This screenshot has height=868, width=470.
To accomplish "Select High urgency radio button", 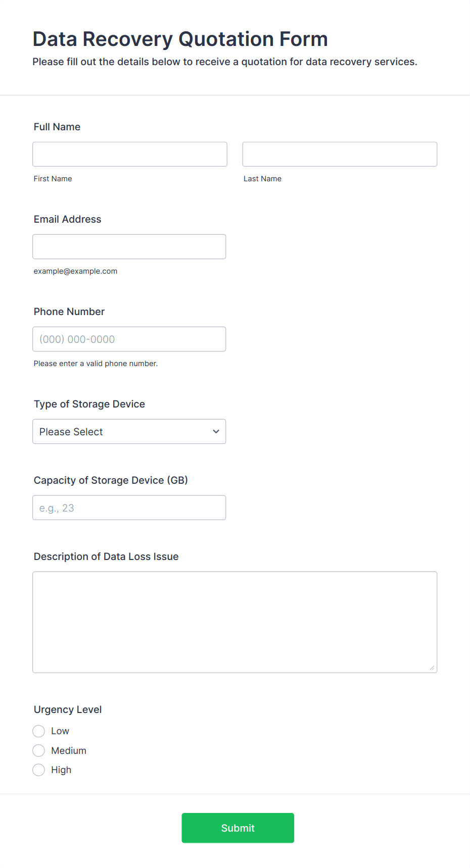I will [x=38, y=770].
